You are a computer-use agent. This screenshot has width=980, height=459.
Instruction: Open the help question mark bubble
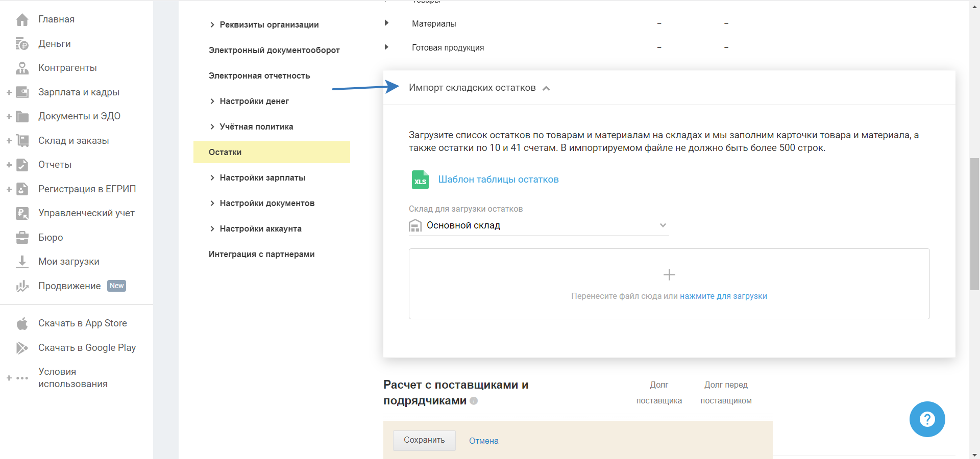(x=927, y=419)
